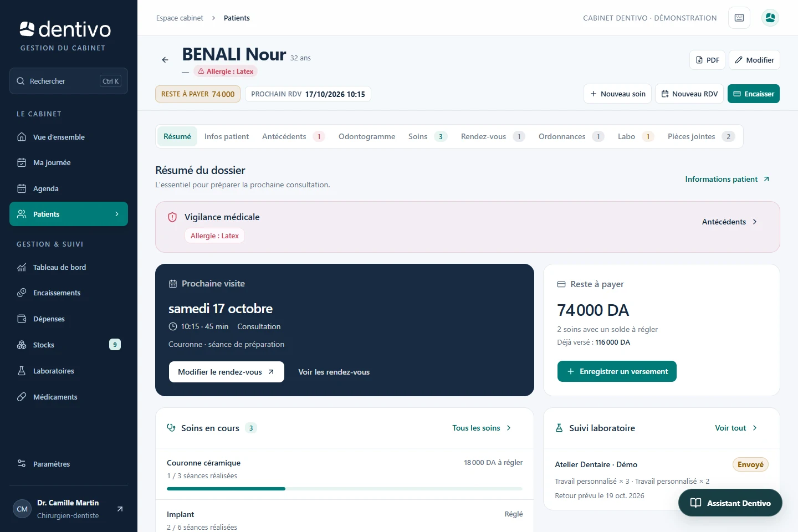Click the Allergie : Latex chip in Vigilance card
The image size is (798, 532).
tap(214, 236)
